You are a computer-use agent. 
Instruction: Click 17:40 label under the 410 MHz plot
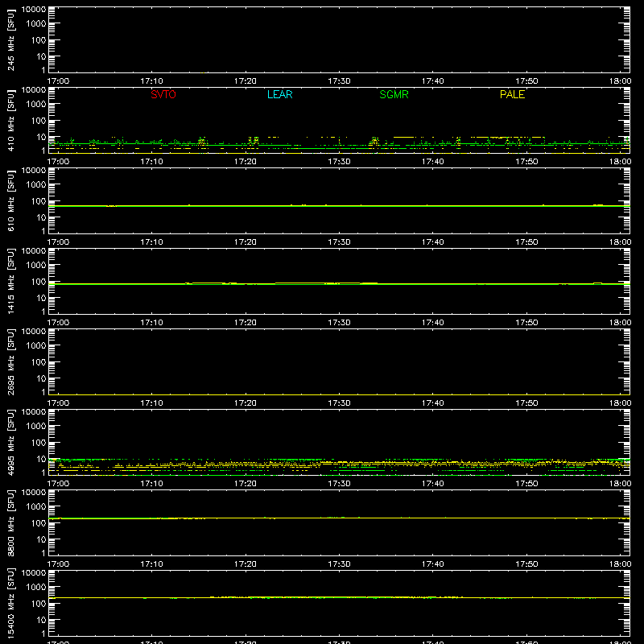point(432,162)
